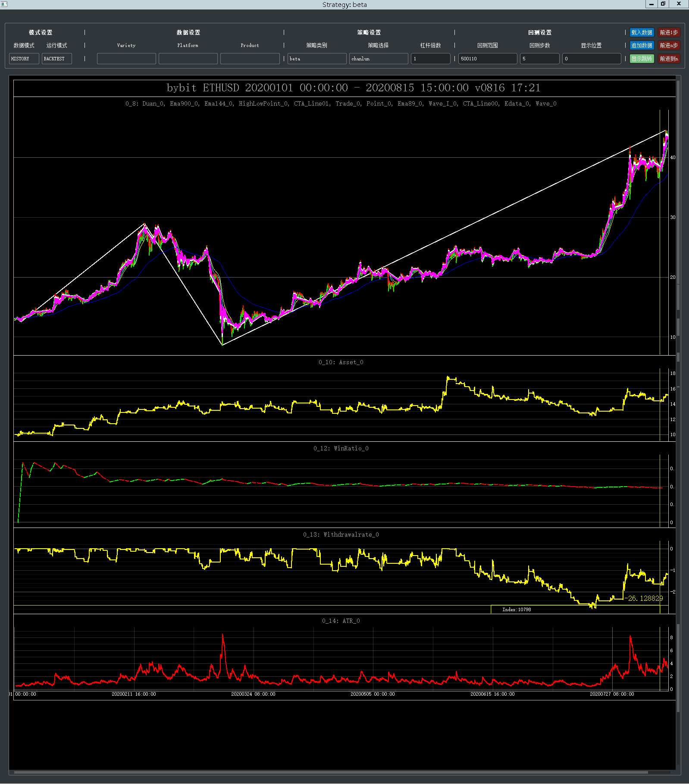
Task: Click the 显示位置 label
Action: [x=592, y=45]
